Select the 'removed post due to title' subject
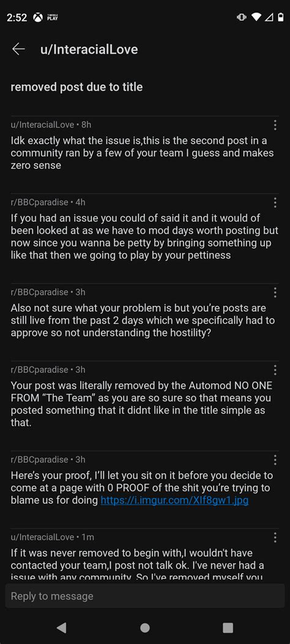290x644 pixels. [x=76, y=87]
